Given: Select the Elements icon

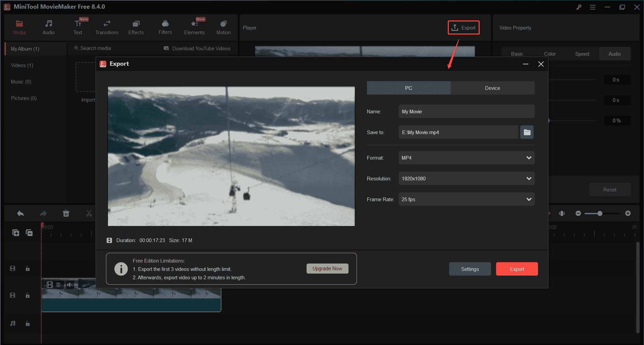Looking at the screenshot, I should [x=194, y=27].
